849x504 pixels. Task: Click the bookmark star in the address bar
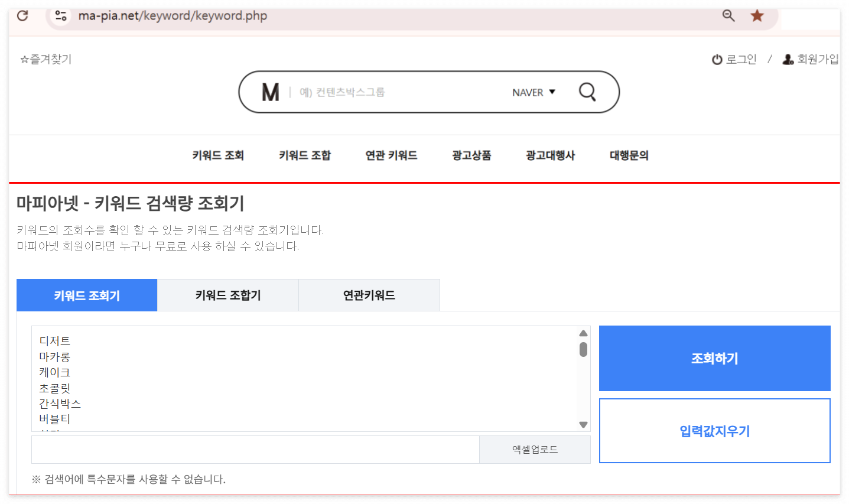coord(757,15)
